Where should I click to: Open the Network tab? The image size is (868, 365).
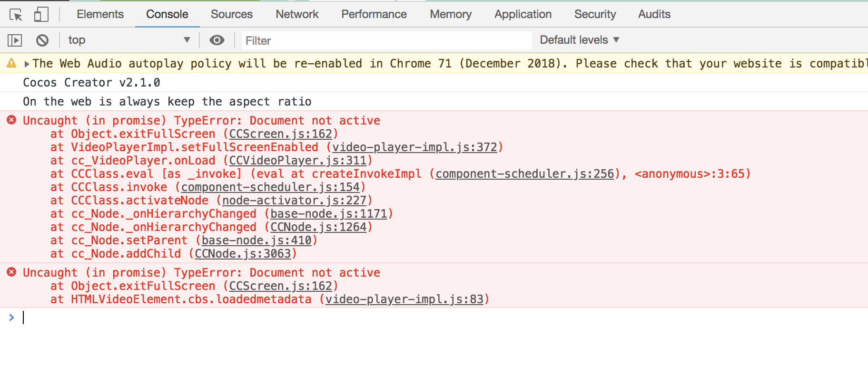click(297, 14)
